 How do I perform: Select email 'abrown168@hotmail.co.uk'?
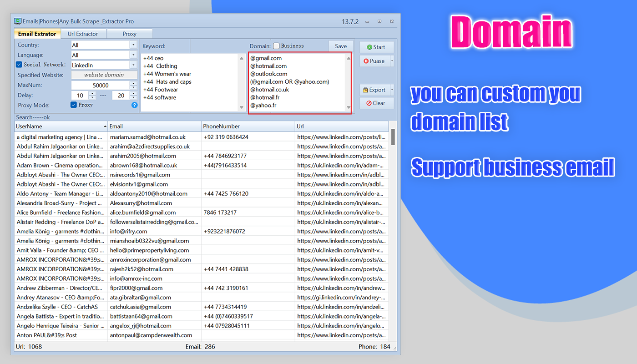coord(143,165)
